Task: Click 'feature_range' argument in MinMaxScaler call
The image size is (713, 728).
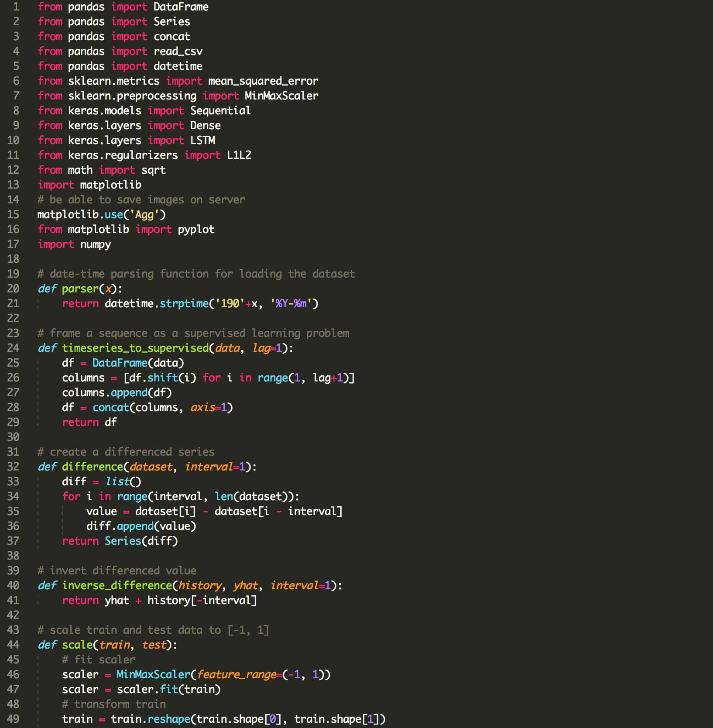Action: [237, 675]
